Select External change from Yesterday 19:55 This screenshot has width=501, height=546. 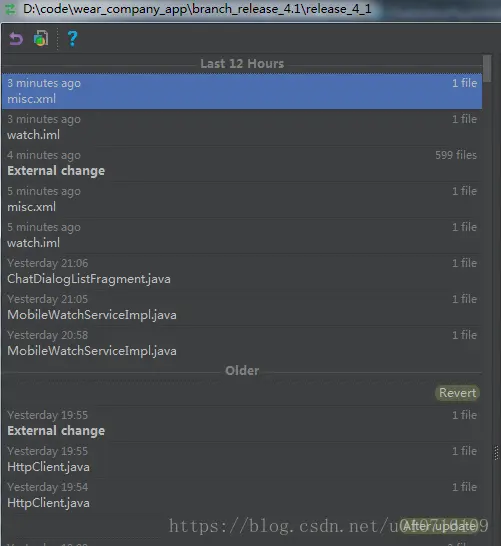pos(242,423)
